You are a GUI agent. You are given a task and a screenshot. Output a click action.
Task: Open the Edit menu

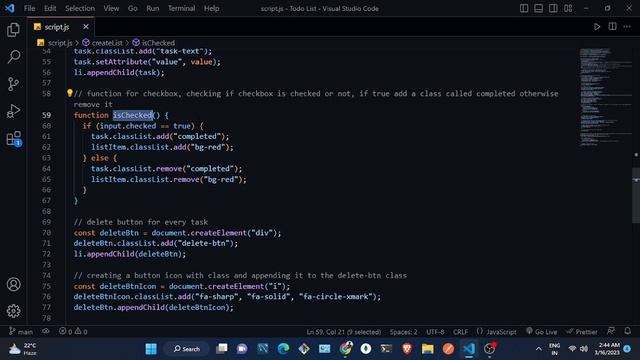coord(50,8)
